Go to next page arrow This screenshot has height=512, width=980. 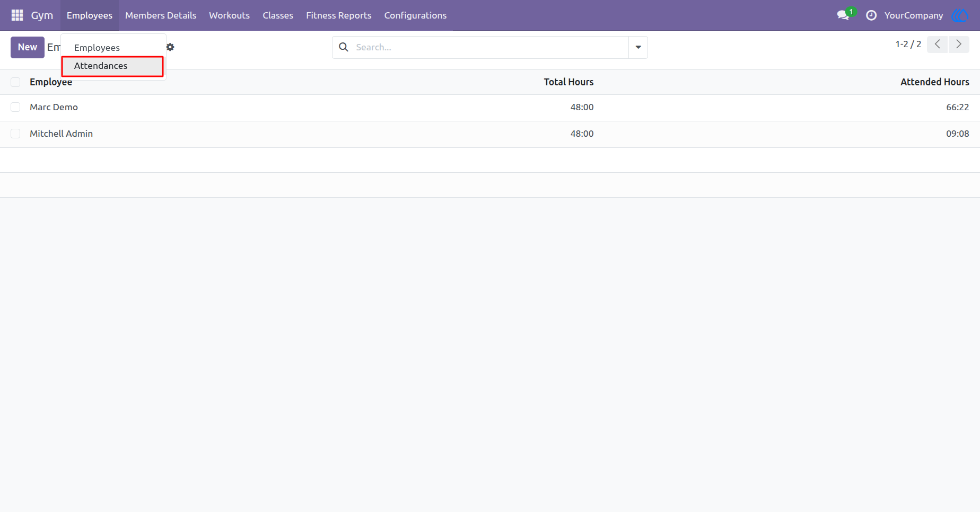click(959, 45)
